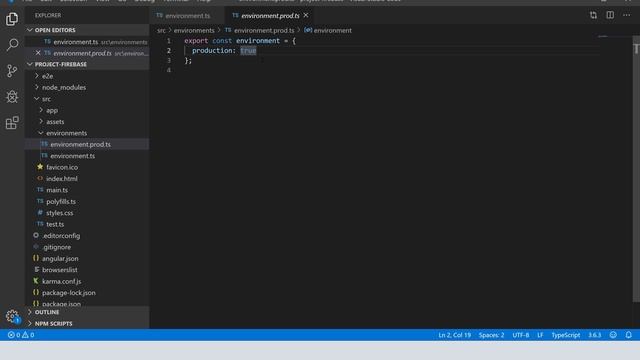Click the TypeScript version 3.6.3
The image size is (640, 360).
[594, 335]
